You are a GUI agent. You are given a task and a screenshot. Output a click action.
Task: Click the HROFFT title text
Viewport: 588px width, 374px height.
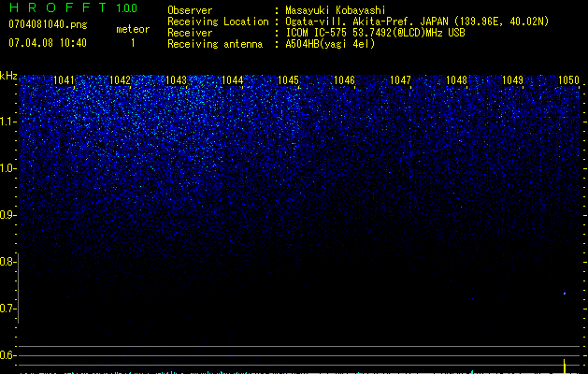58,7
